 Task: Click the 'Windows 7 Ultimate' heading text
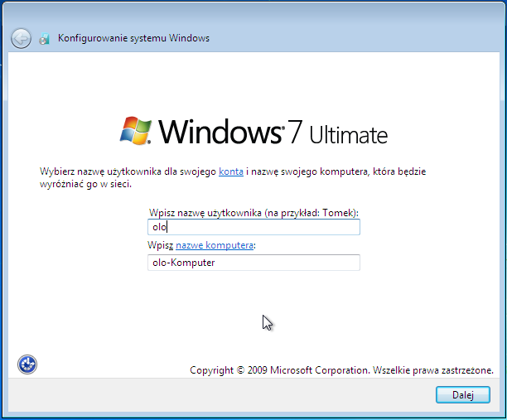tap(273, 131)
